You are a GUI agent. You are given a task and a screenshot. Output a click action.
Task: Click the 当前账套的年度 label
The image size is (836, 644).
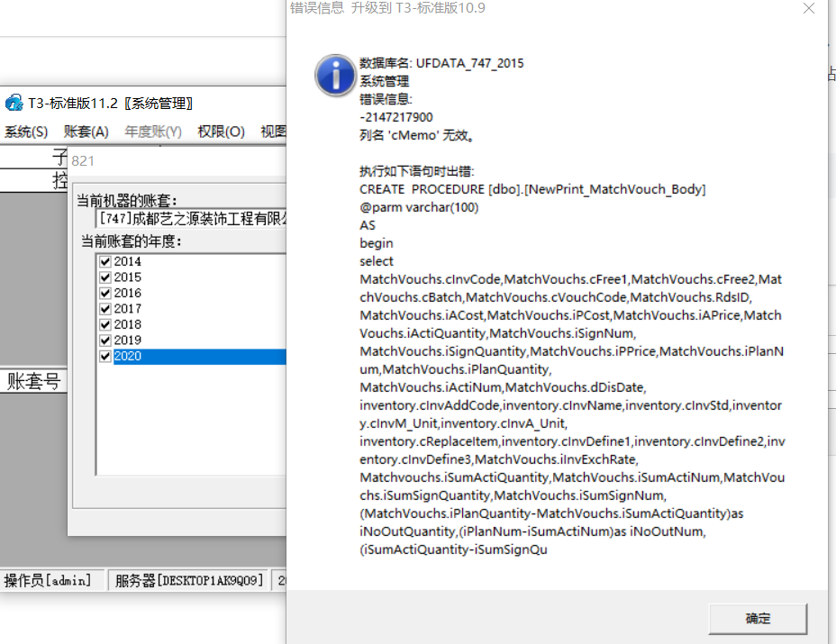tap(132, 241)
